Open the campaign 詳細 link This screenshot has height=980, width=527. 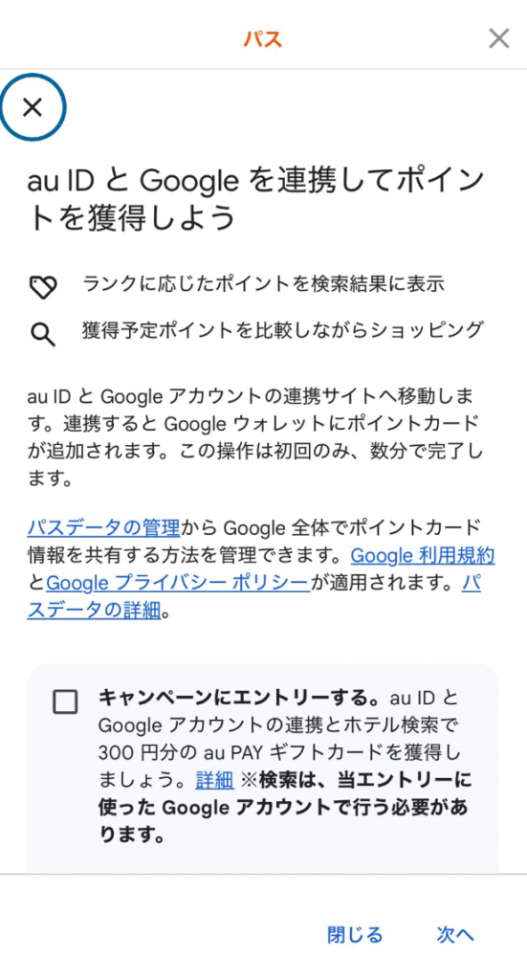215,780
